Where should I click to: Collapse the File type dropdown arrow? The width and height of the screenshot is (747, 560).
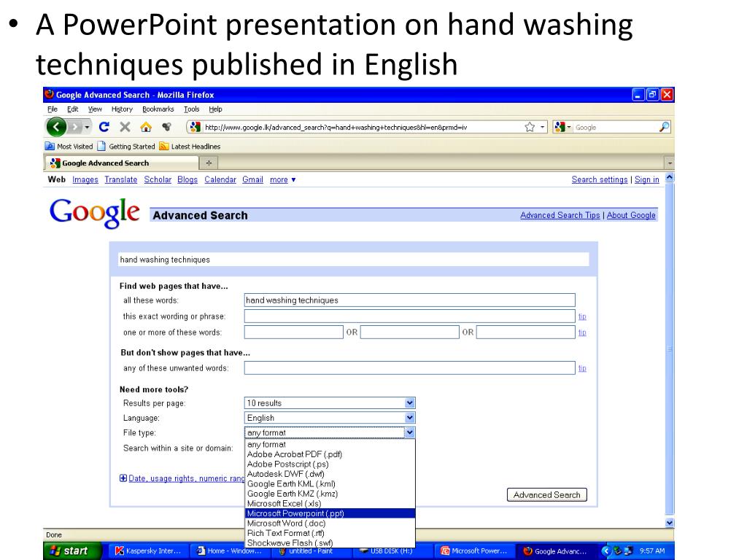tap(409, 432)
